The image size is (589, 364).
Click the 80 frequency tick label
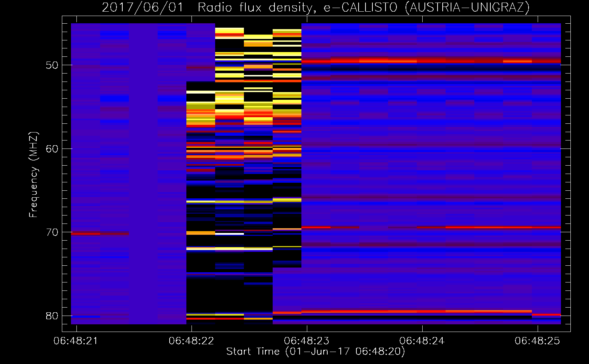[52, 316]
